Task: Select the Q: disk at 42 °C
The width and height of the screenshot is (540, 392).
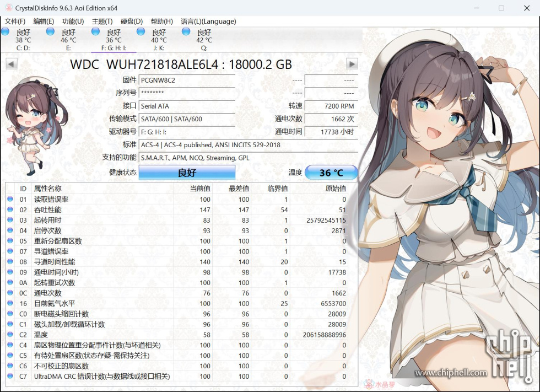Action: (x=204, y=40)
